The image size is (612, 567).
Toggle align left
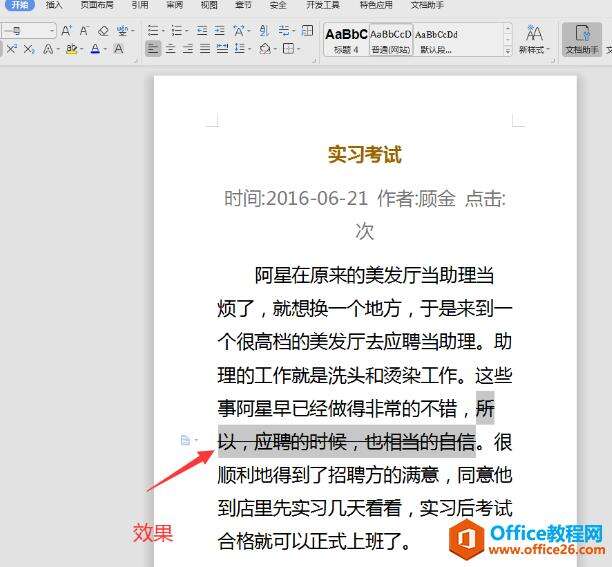pos(153,49)
